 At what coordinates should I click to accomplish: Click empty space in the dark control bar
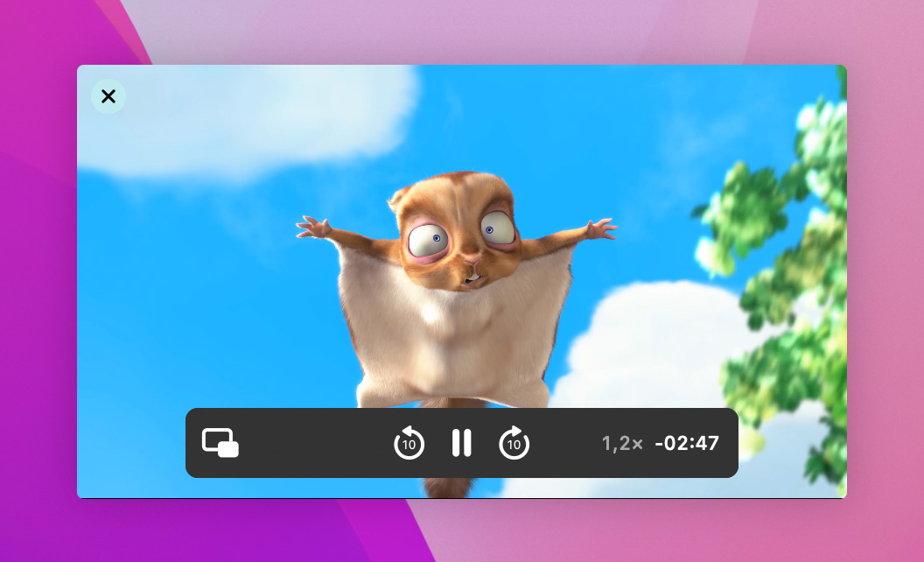coord(315,444)
